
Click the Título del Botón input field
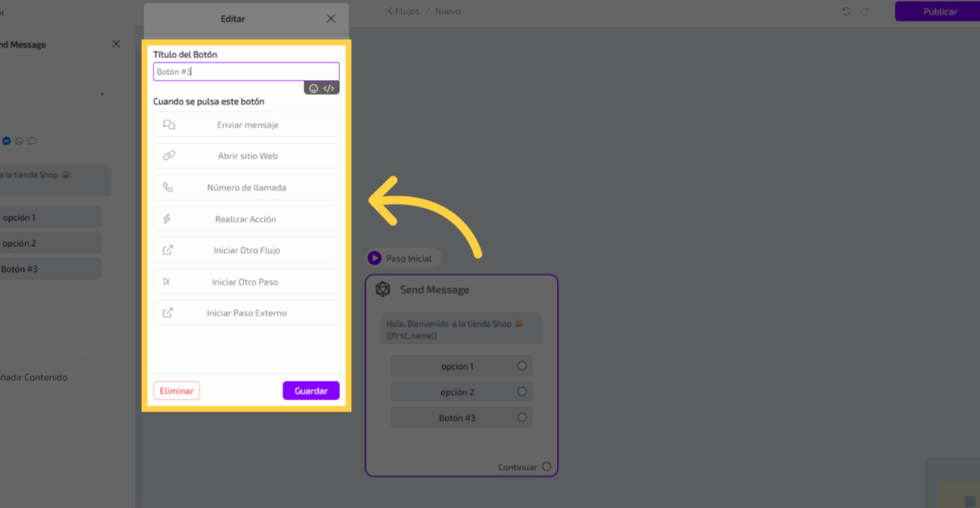tap(246, 72)
